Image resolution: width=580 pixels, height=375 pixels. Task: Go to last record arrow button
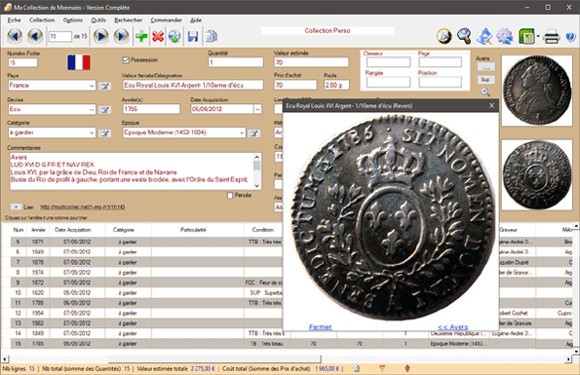tap(121, 36)
